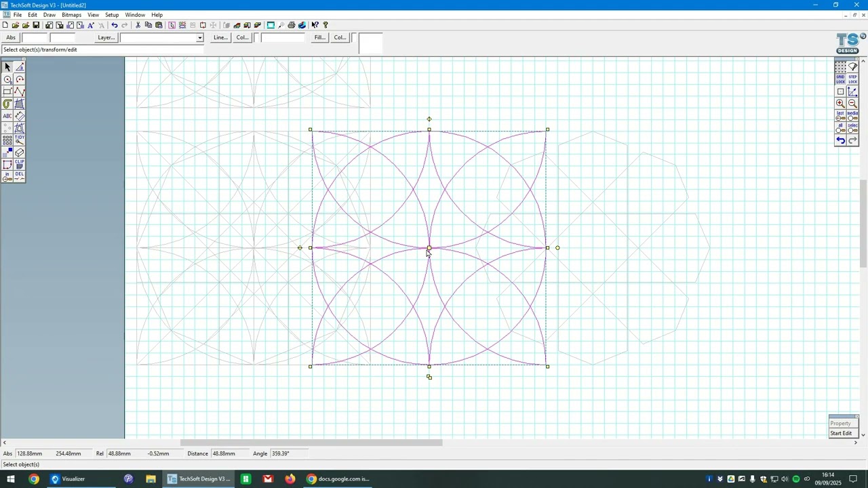This screenshot has width=868, height=488.
Task: Toggle the Abs coordinate mode button
Action: [11, 37]
